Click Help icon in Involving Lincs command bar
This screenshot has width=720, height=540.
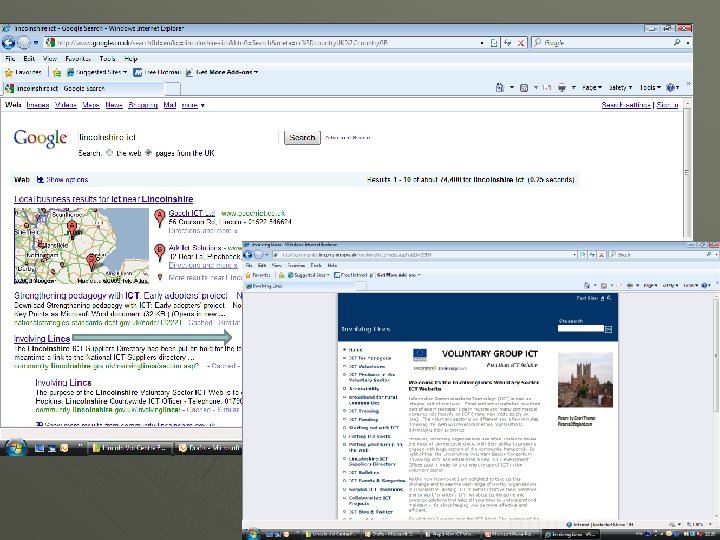tap(705, 285)
